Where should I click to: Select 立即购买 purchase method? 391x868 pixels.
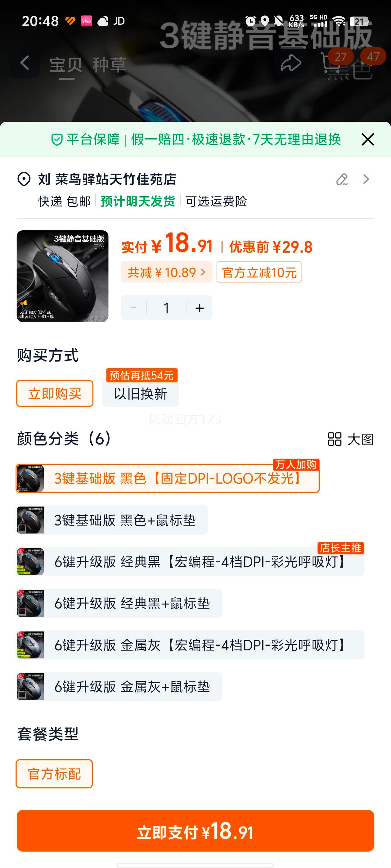[x=55, y=394]
